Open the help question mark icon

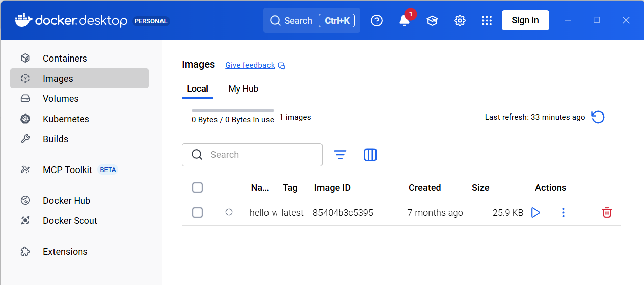377,20
